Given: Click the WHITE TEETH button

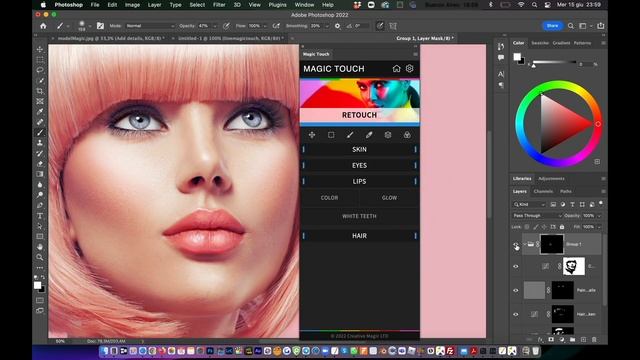Looking at the screenshot, I should point(359,216).
